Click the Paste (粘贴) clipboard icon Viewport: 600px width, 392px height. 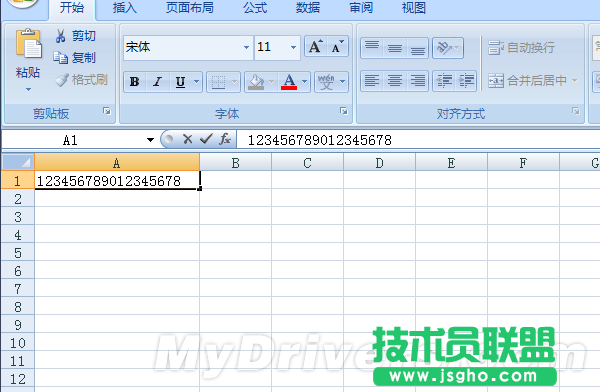pos(28,44)
